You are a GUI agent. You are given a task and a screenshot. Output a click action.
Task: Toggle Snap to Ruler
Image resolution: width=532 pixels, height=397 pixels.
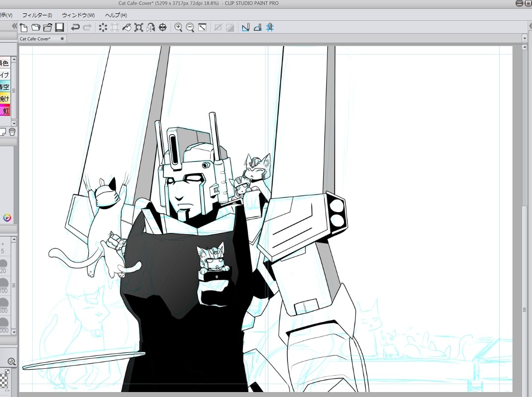point(245,27)
